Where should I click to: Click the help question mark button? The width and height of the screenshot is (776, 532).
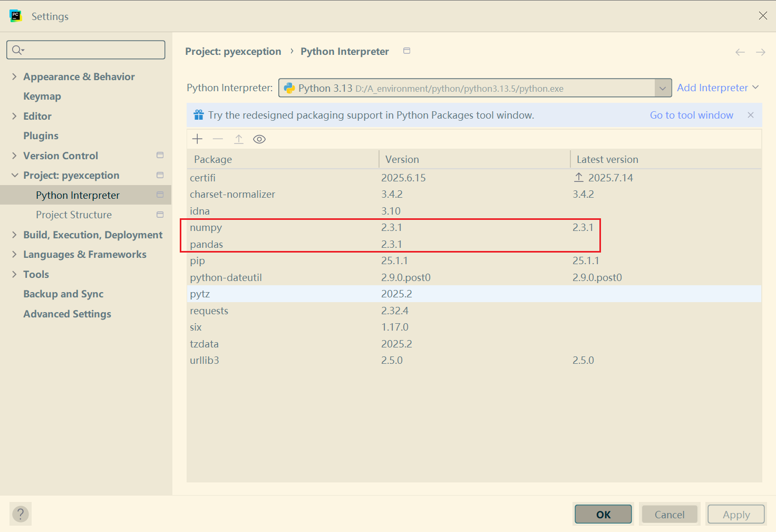(21, 514)
